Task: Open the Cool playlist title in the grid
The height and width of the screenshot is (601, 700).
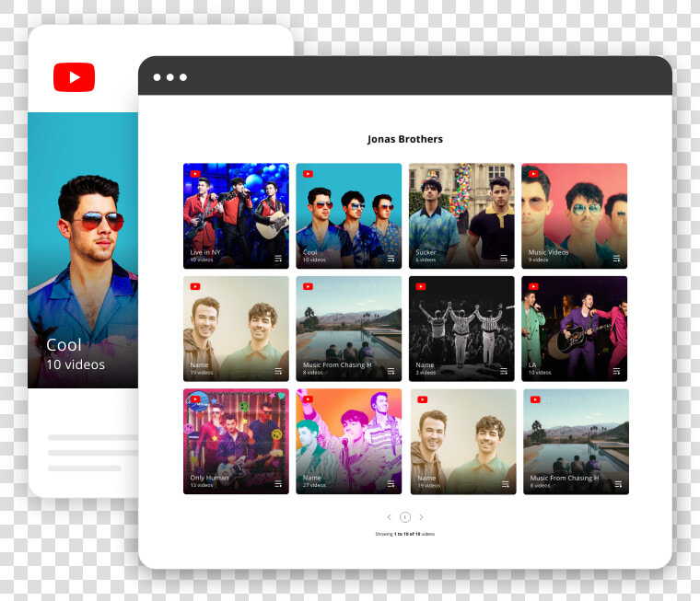Action: [309, 252]
